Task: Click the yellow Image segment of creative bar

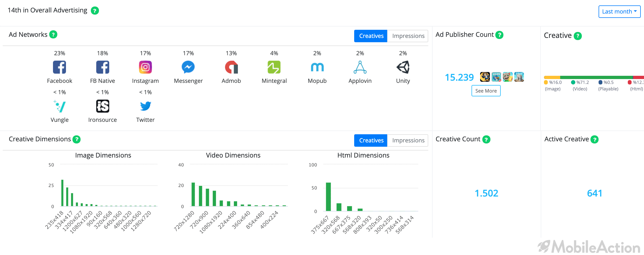Action: pos(552,77)
